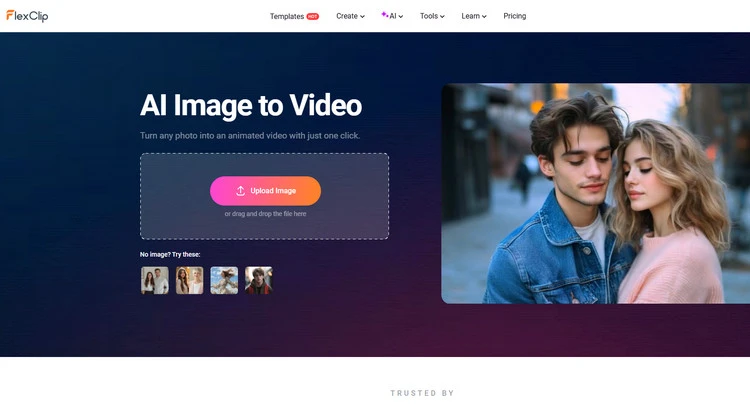Expand the Tools dropdown menu
This screenshot has width=750, height=407.
coord(432,16)
